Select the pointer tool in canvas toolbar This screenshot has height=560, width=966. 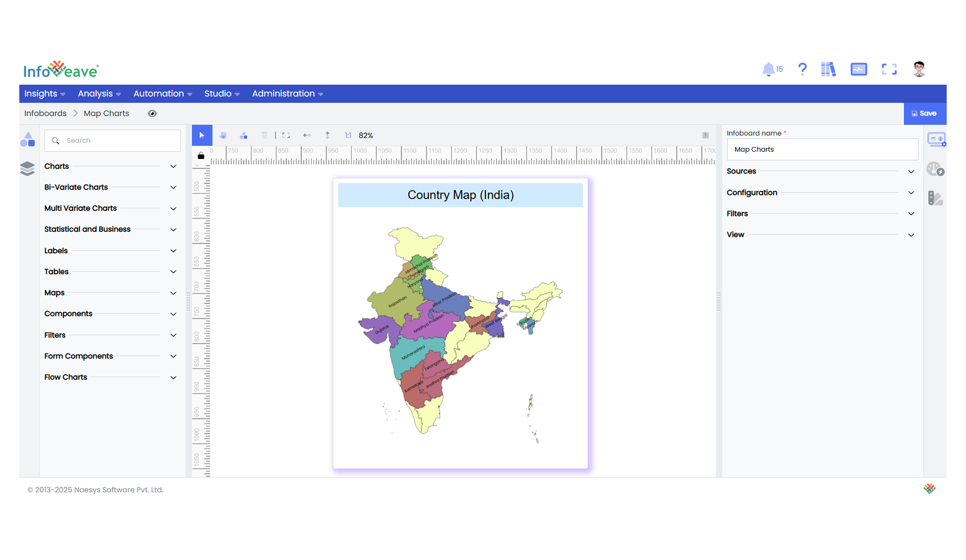pos(202,136)
